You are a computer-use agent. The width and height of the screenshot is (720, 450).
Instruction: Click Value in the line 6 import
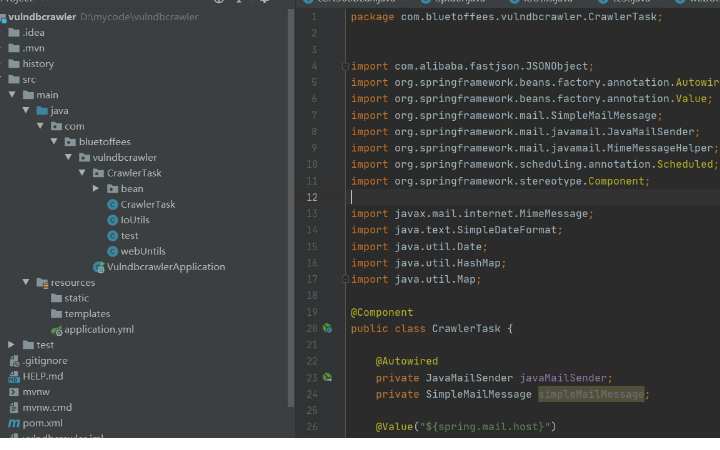click(691, 99)
